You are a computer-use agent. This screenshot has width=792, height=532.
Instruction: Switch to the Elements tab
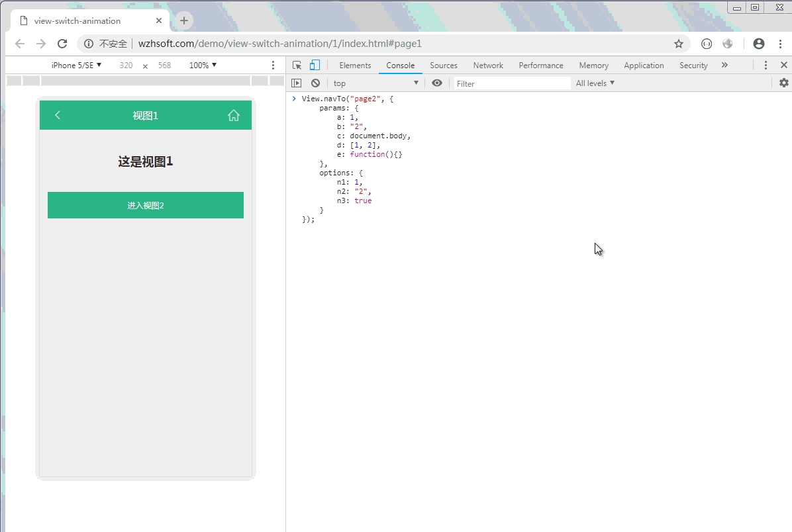(355, 65)
